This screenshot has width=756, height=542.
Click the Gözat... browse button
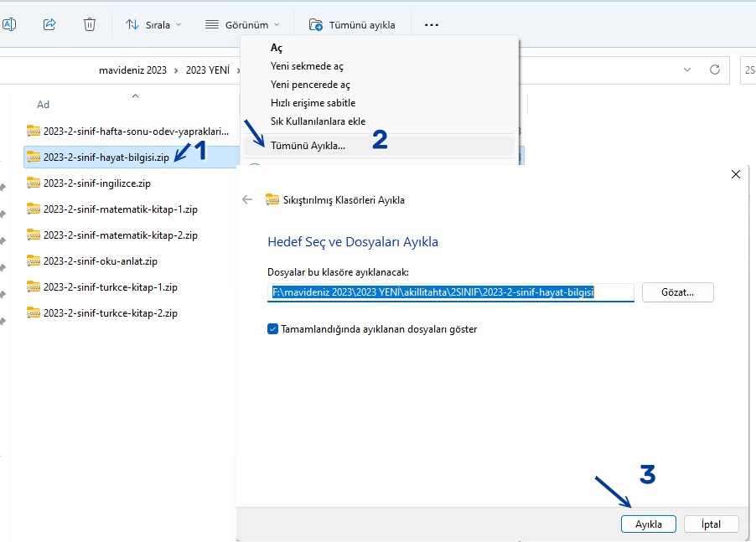coord(677,292)
